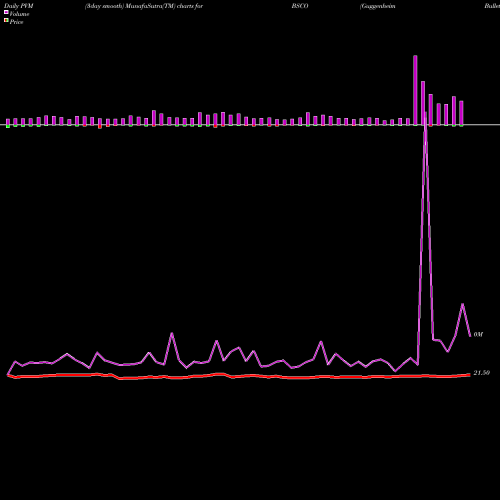This screenshot has width=500, height=500.
Task: Click the 'Daily PVM' title text
Action: tap(19, 6)
